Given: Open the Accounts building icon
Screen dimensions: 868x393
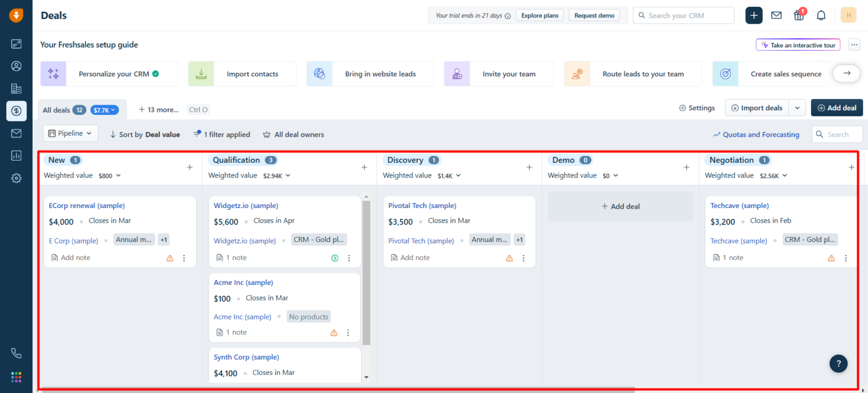Looking at the screenshot, I should [16, 89].
